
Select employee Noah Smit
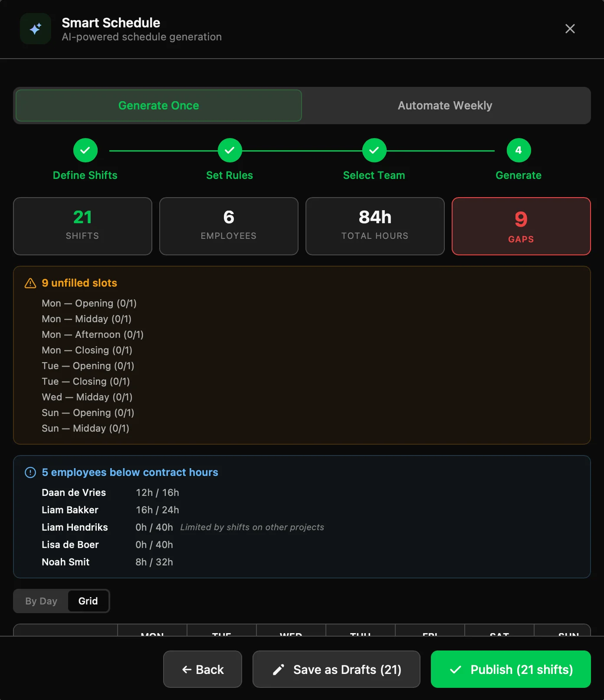tap(66, 562)
